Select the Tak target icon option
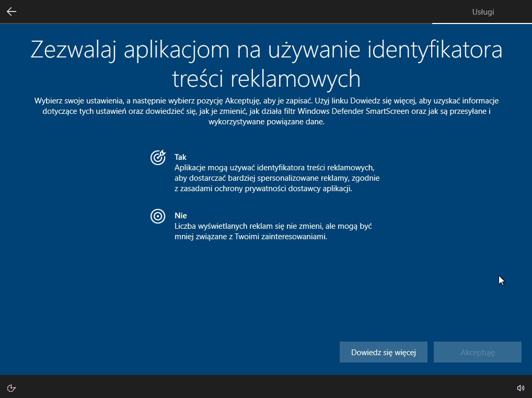 click(x=158, y=157)
